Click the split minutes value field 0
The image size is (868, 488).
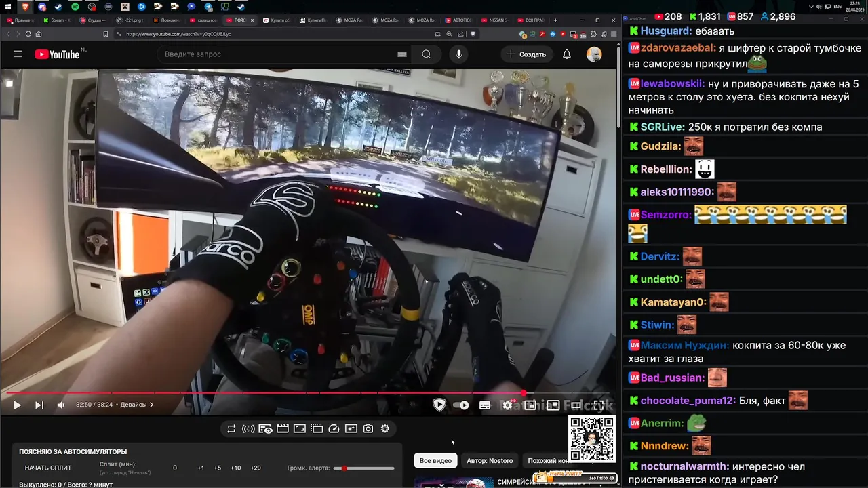pyautogui.click(x=175, y=468)
